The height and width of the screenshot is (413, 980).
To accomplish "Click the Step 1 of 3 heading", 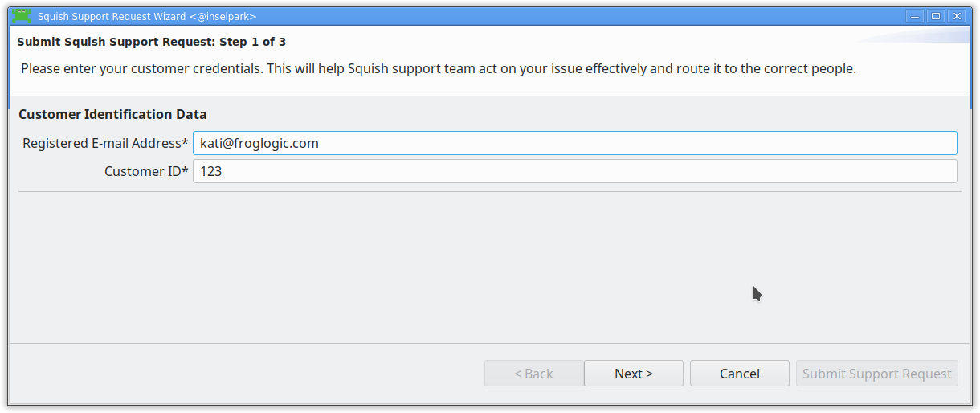I will pyautogui.click(x=151, y=42).
